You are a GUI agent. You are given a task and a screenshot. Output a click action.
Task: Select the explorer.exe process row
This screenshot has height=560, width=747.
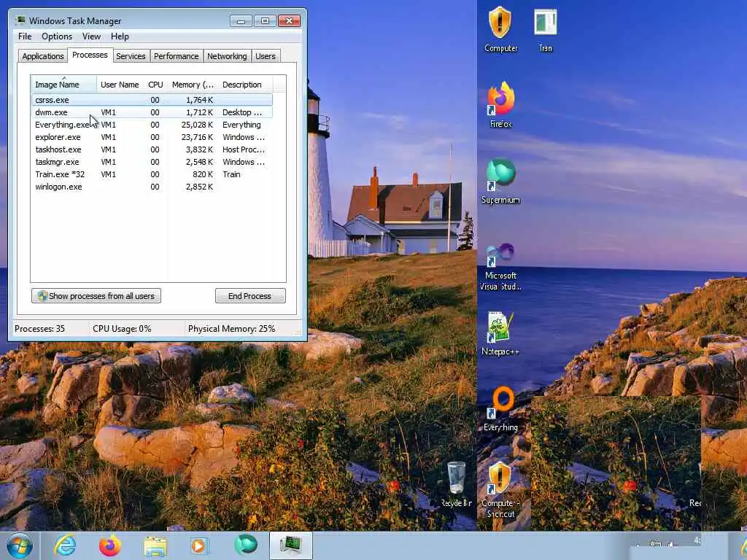(x=152, y=137)
